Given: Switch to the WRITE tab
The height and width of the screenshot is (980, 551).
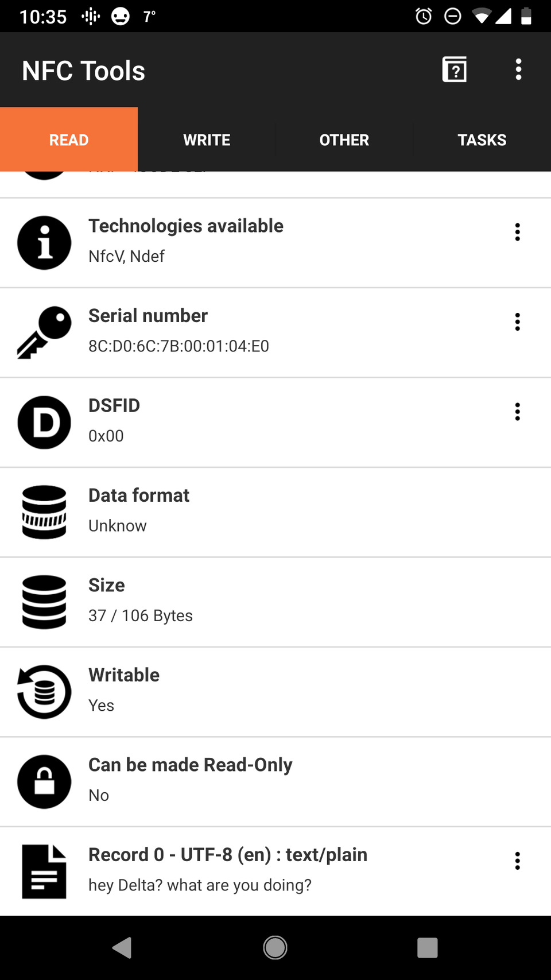Looking at the screenshot, I should tap(207, 140).
